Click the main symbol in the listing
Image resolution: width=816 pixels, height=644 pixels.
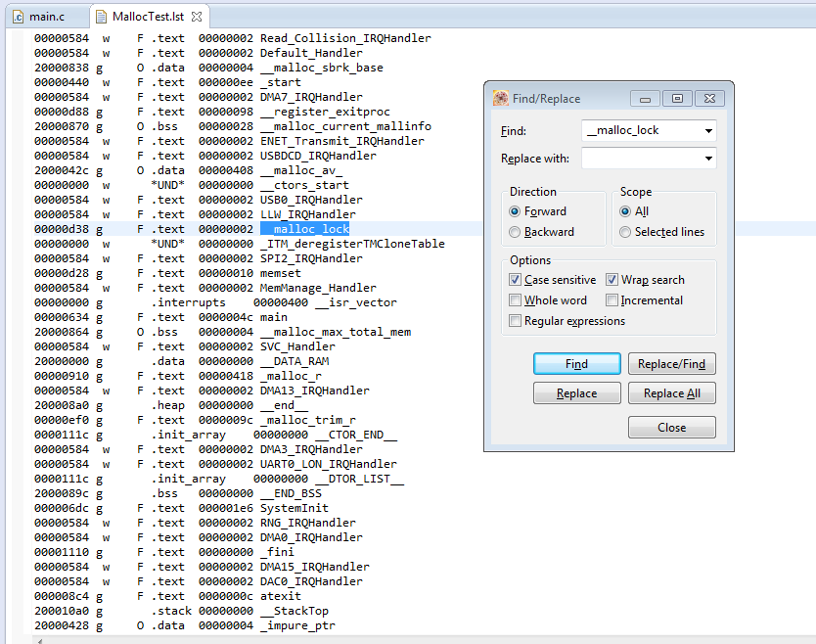pos(274,317)
